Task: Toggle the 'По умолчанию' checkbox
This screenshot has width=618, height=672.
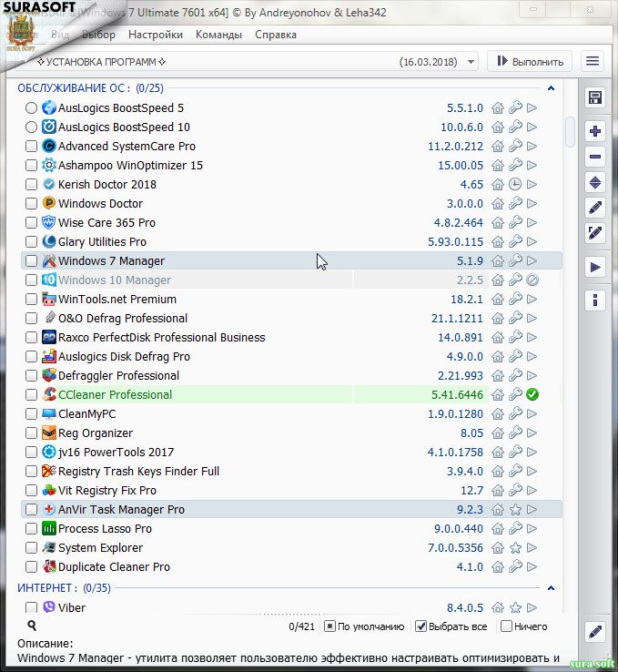Action: pyautogui.click(x=329, y=626)
